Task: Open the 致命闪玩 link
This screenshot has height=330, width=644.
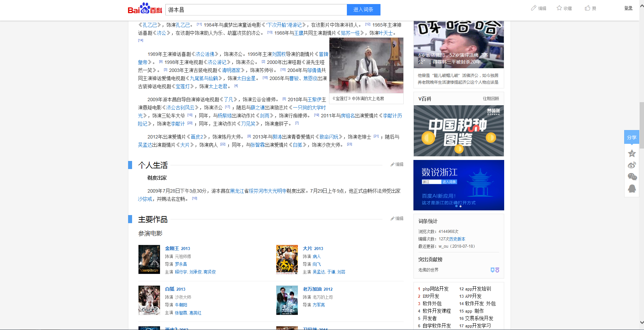Action: (x=329, y=137)
